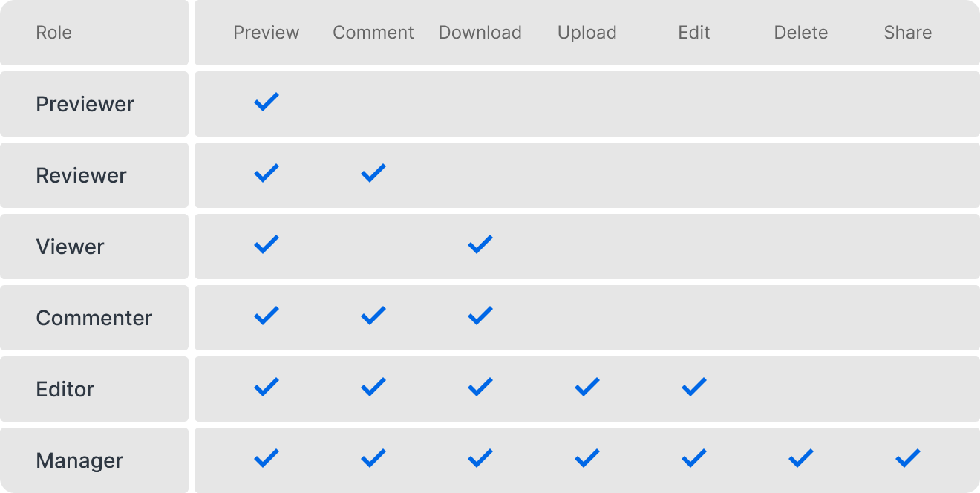The width and height of the screenshot is (980, 493).
Task: Click the Manager role's Share checkmark
Action: (908, 459)
